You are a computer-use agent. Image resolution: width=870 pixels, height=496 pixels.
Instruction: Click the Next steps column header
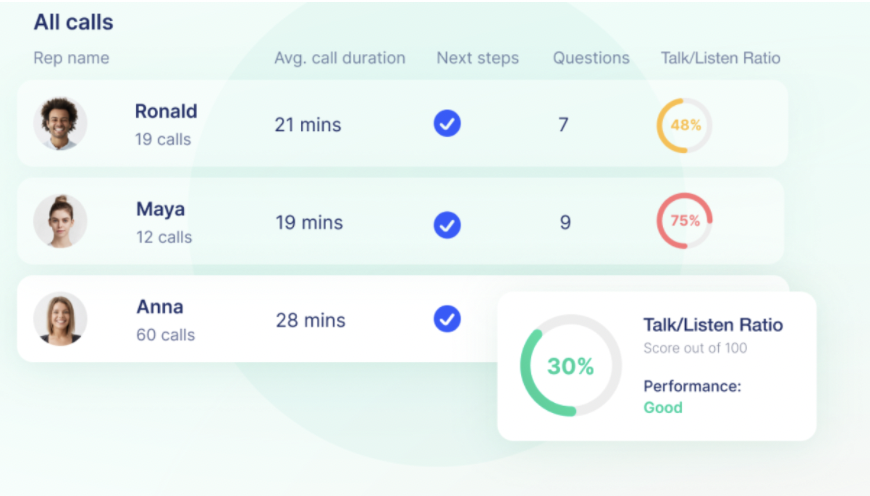(478, 58)
